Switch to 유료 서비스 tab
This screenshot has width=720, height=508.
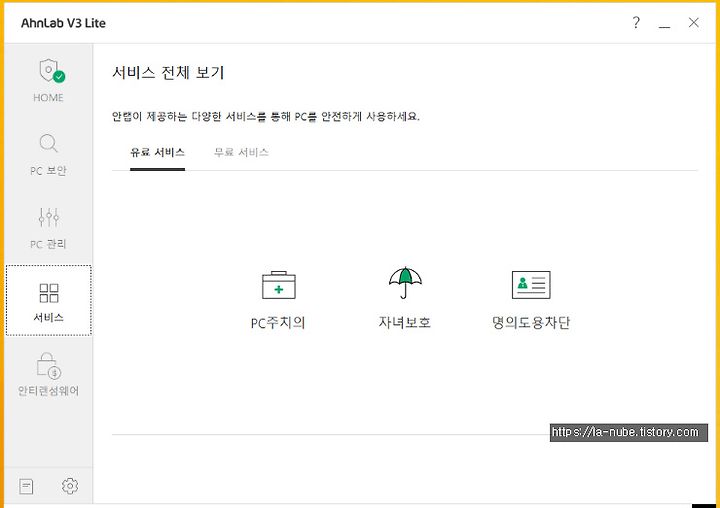(158, 152)
